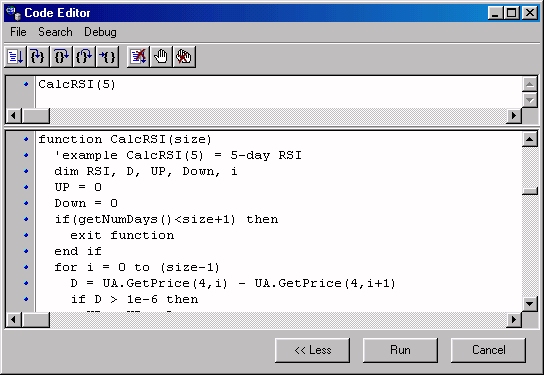Screen dimensions: 544x375
Task: Click margin dot beside 'function CalcRSI(size)'
Action: (26, 139)
